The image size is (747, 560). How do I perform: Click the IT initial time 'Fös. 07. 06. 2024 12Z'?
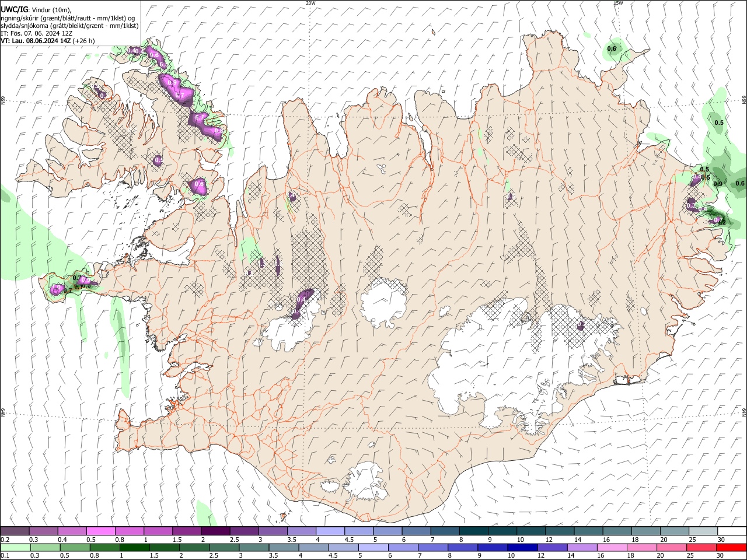coord(41,33)
